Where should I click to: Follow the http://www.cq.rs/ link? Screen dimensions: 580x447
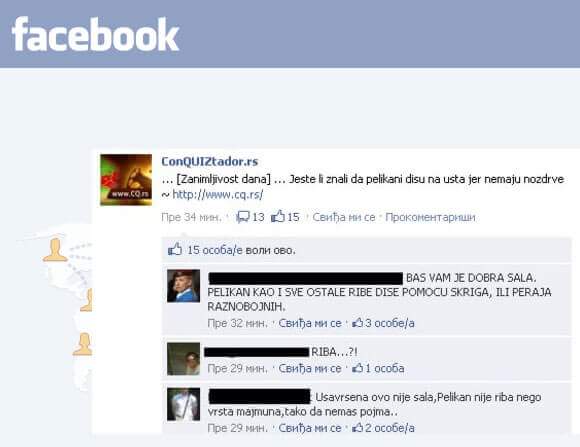pos(218,195)
